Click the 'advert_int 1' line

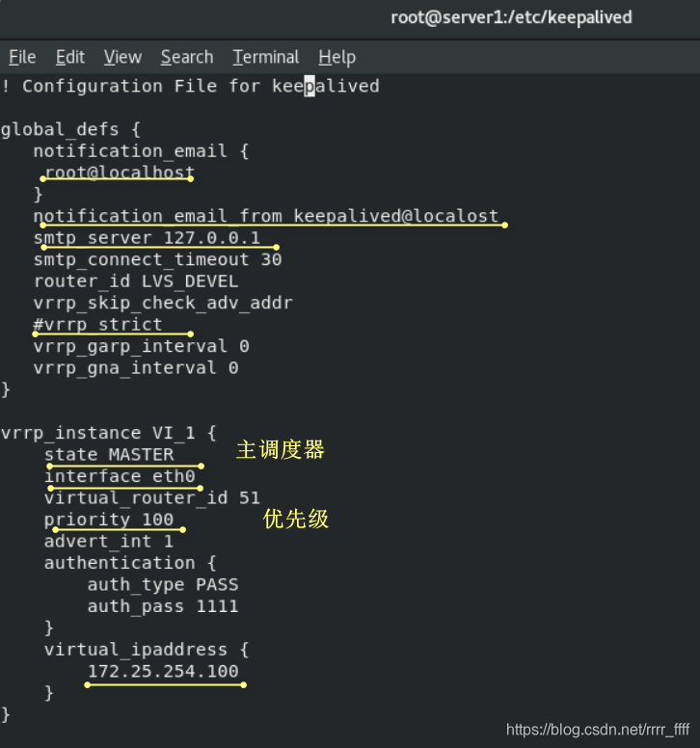[109, 542]
